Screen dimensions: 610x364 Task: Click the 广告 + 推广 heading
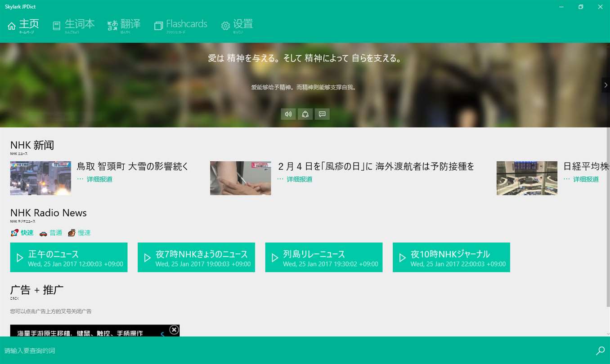point(37,290)
